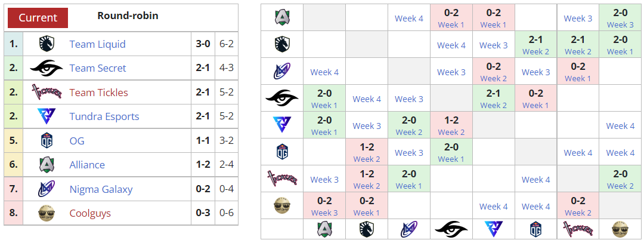The height and width of the screenshot is (243, 644).
Task: Click Tundra logo in crosstable left column
Action: pos(282,125)
